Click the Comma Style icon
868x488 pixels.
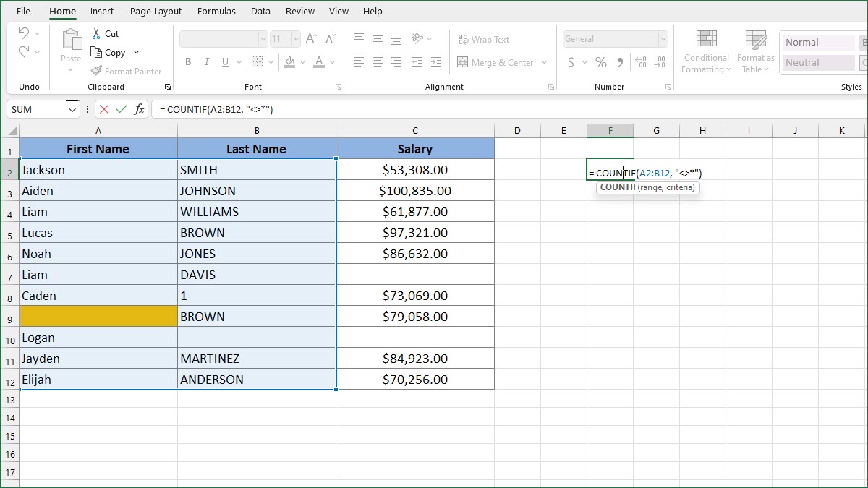[618, 63]
